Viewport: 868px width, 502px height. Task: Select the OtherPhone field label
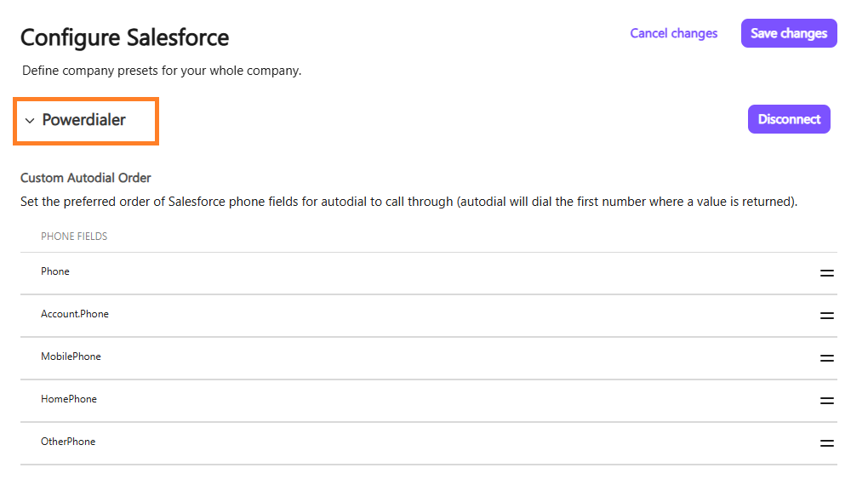(68, 441)
